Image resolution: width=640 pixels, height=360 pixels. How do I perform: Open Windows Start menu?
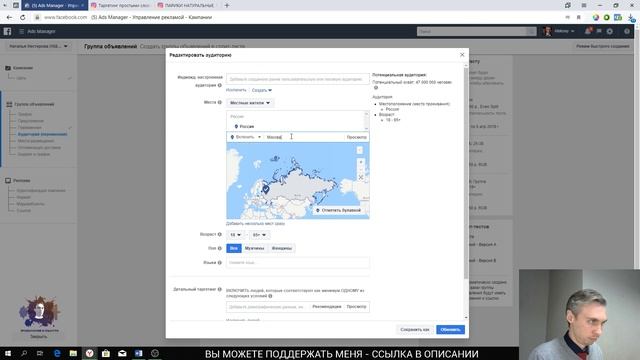pyautogui.click(x=7, y=353)
